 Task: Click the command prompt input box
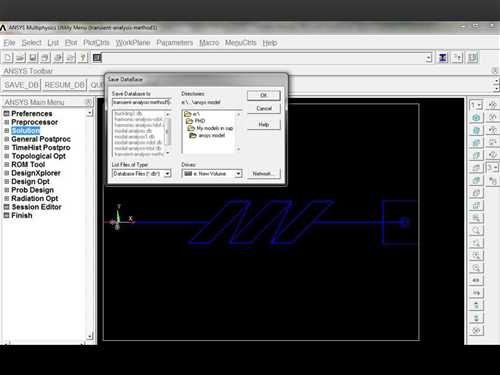point(264,58)
